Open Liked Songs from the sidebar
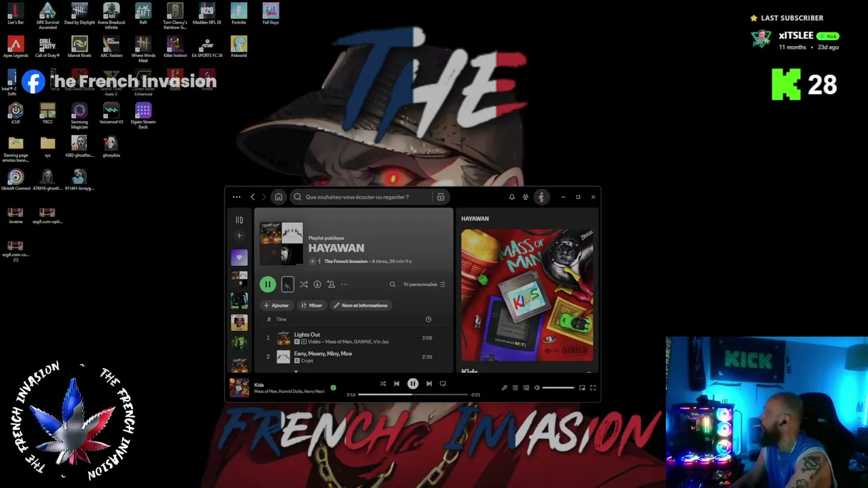The height and width of the screenshot is (488, 868). pyautogui.click(x=239, y=258)
